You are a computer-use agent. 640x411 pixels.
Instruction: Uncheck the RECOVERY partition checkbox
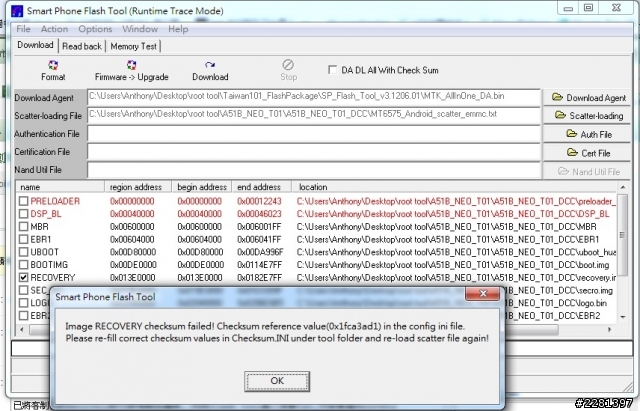(x=24, y=278)
